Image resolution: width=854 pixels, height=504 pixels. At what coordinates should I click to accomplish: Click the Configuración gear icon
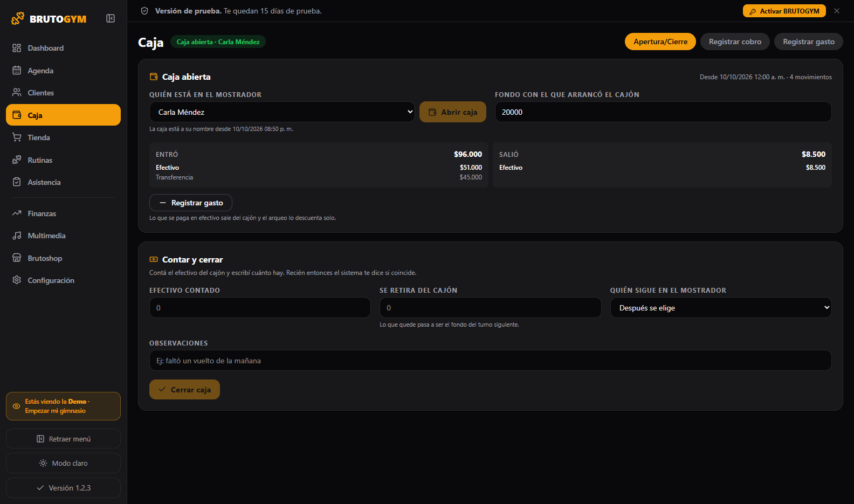(17, 280)
